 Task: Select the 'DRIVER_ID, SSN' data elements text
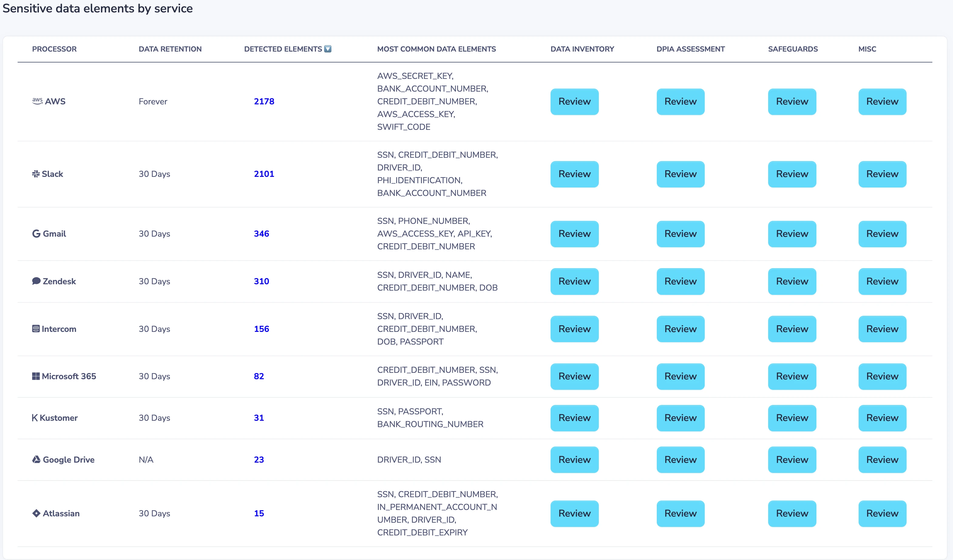409,460
